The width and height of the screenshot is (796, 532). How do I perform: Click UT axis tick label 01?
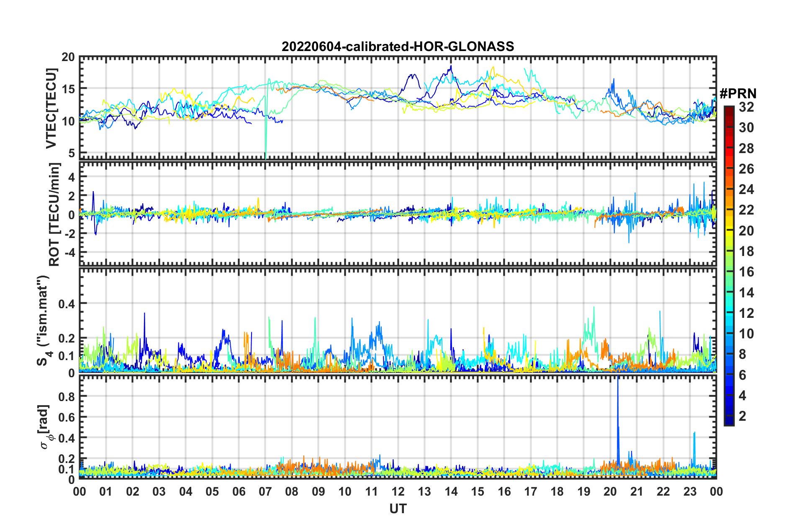(x=106, y=491)
